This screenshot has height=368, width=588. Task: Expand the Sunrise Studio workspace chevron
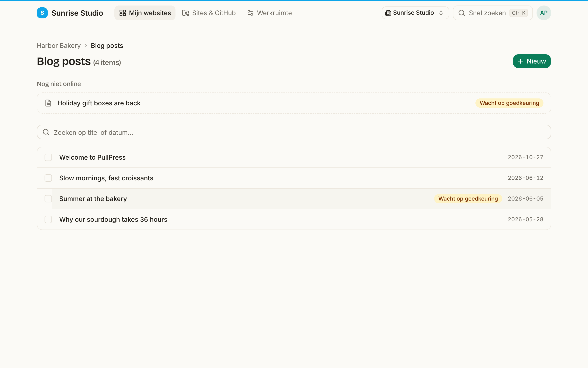pos(441,13)
